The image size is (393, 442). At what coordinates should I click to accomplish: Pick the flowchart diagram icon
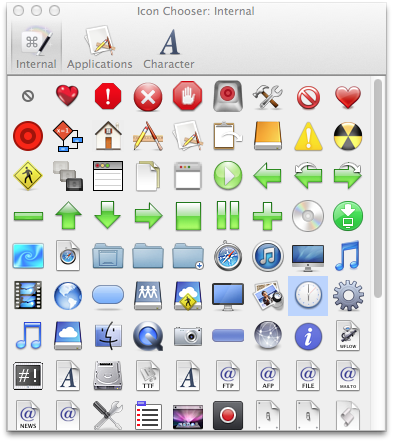click(68, 136)
